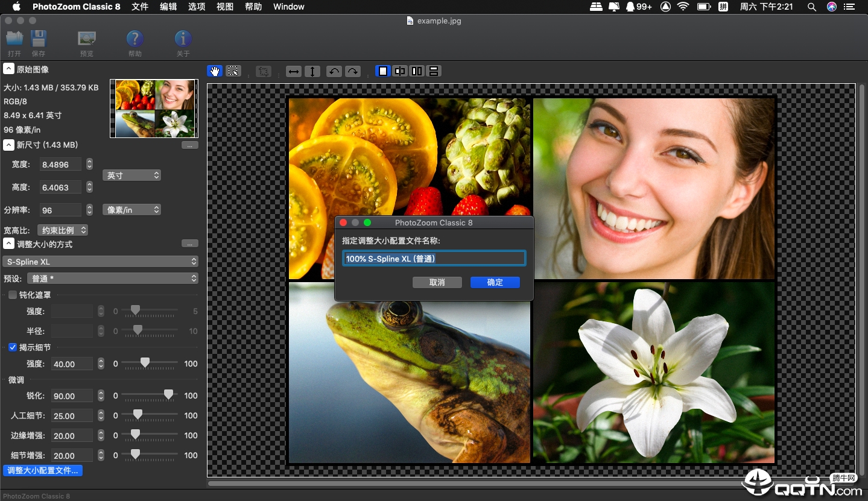
Task: Click the 锐化 slider handle
Action: tap(169, 395)
